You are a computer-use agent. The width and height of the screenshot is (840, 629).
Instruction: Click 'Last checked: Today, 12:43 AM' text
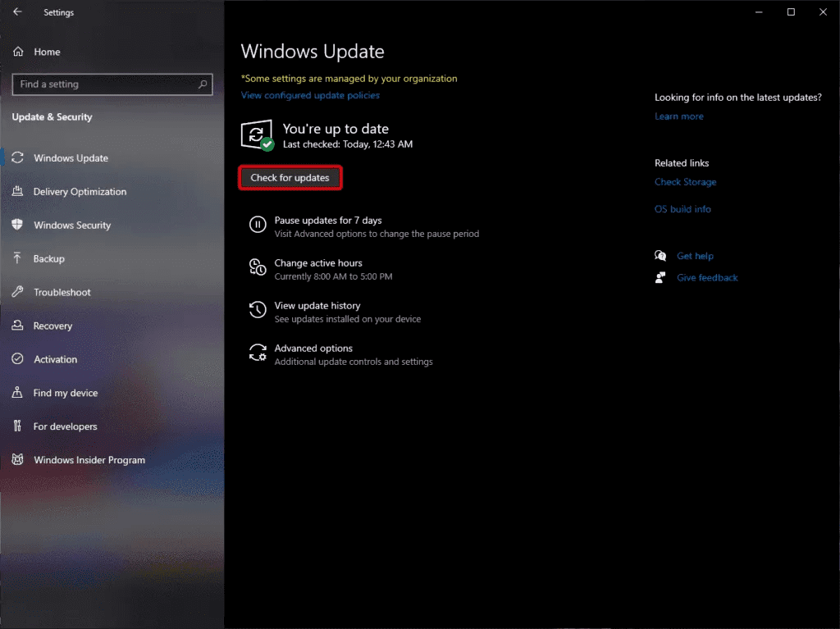348,144
